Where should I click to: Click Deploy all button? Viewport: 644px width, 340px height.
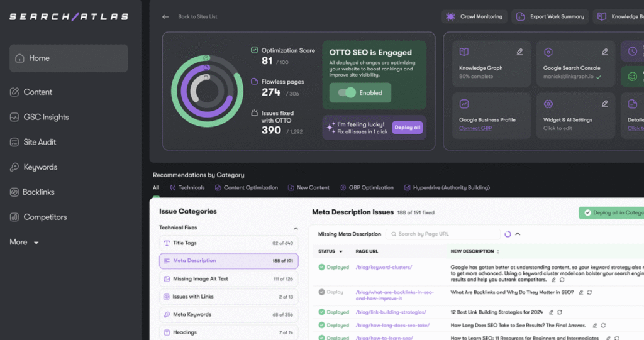tap(407, 128)
